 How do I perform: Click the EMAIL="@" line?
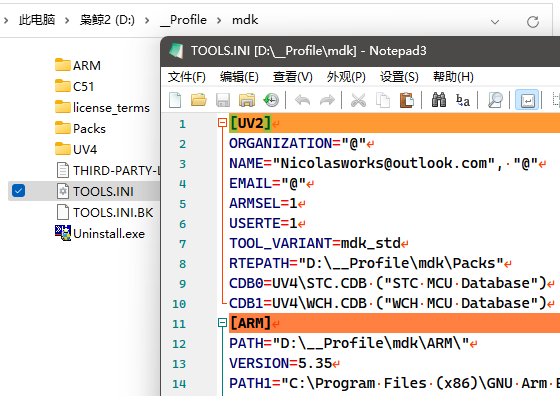[x=268, y=183]
